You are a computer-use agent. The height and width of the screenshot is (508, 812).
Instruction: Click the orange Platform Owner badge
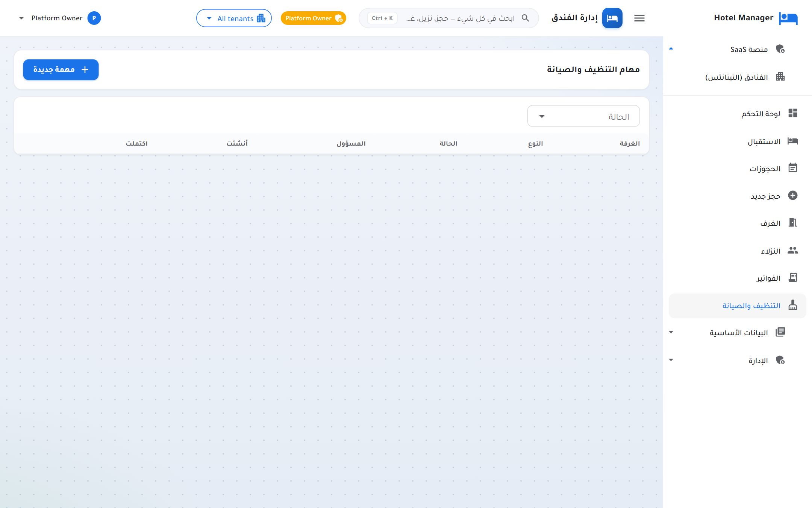coord(313,18)
